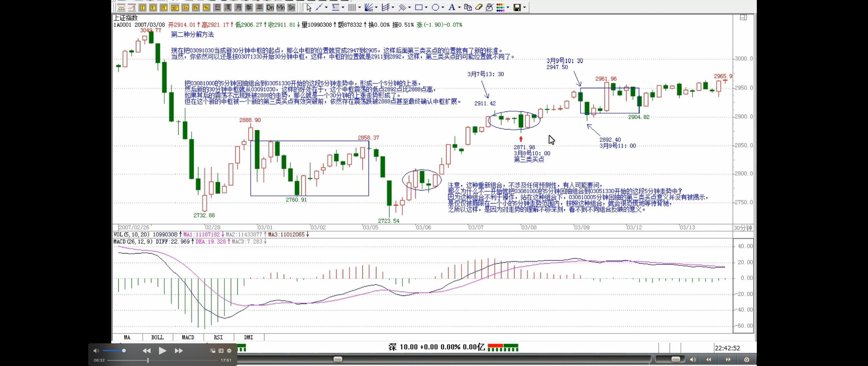Select the speed resistance lines tool
This screenshot has width=868, height=366.
pos(386,7)
